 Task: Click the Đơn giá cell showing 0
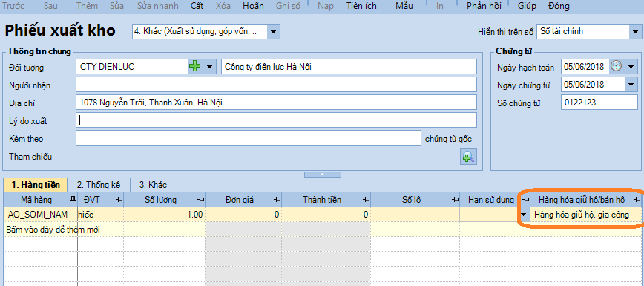pos(243,215)
